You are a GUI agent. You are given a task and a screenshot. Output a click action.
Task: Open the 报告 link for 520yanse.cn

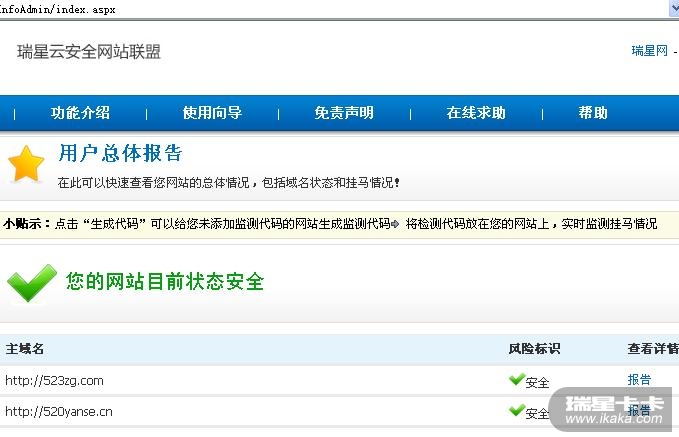640,410
